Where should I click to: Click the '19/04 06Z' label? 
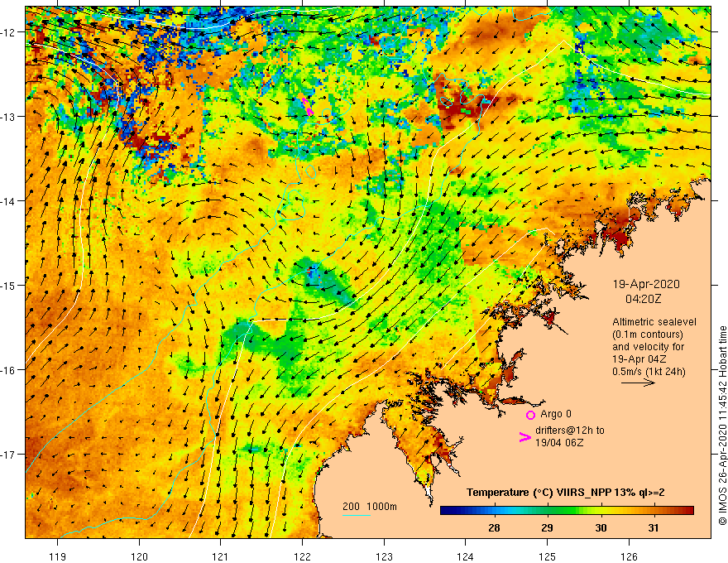(559, 443)
